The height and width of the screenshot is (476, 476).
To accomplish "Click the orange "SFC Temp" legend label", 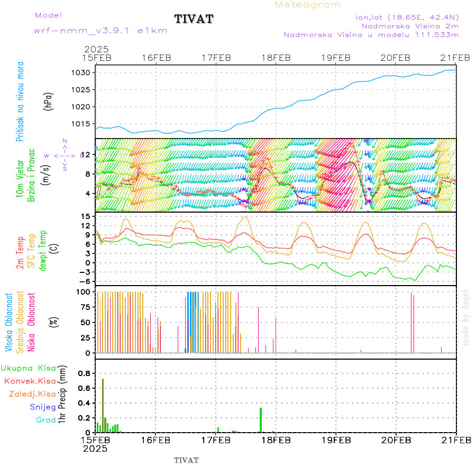I will 31,251.
